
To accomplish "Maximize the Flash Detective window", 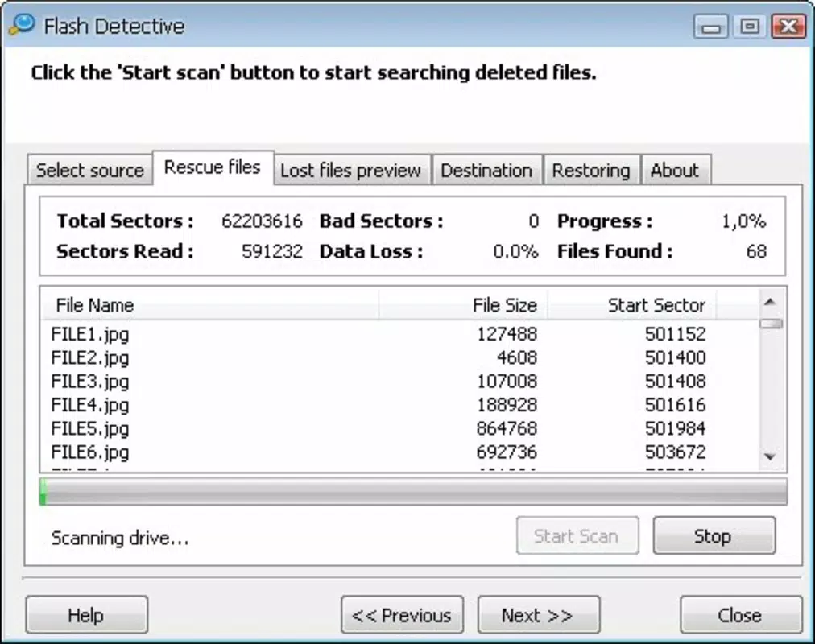I will [x=749, y=26].
